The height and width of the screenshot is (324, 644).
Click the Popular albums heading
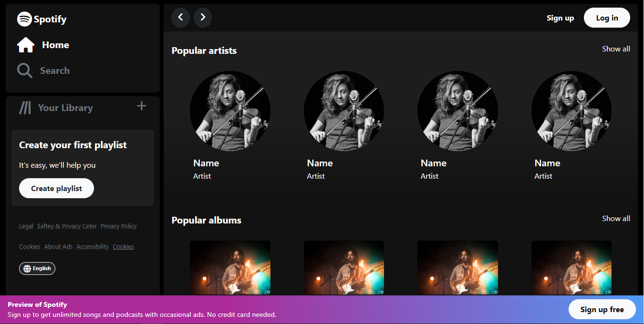point(207,220)
